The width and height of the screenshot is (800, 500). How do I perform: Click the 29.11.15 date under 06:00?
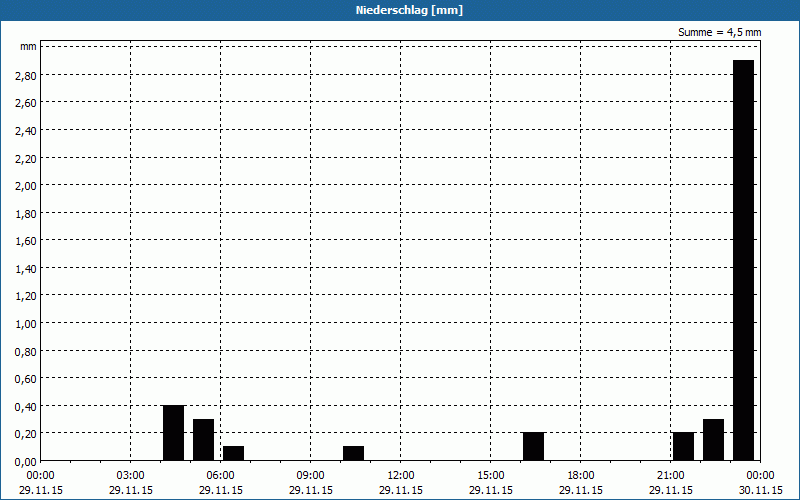[x=220, y=490]
